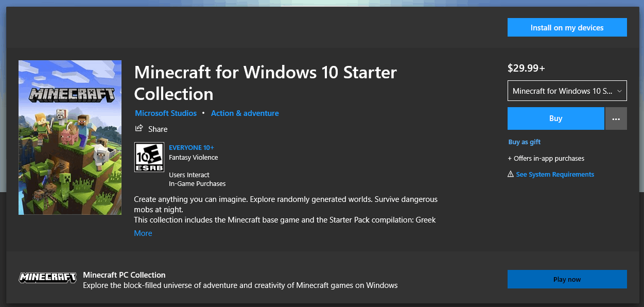Viewport: 644px width, 307px height.
Task: Click the edition dropdown chevron arrow
Action: 619,91
